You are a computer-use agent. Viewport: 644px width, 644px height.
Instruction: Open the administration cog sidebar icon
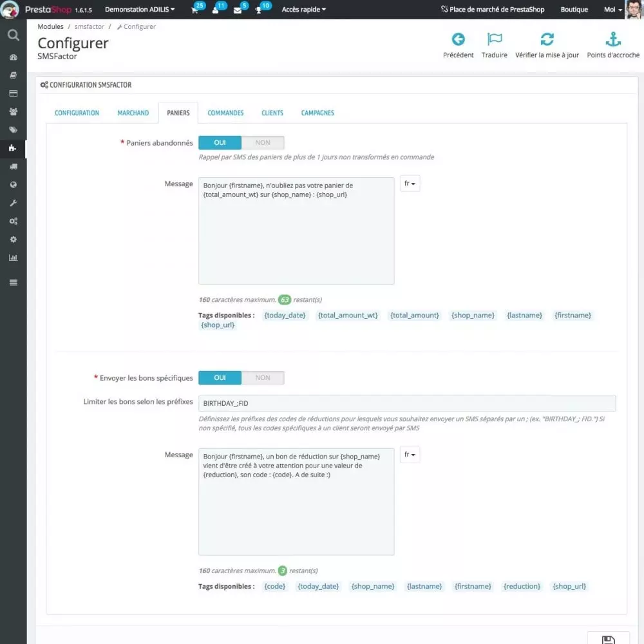tap(13, 239)
